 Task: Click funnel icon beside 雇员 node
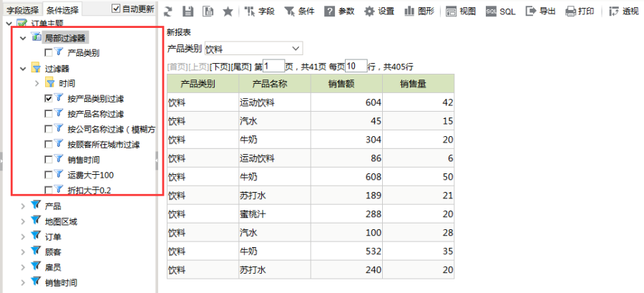[x=36, y=266]
